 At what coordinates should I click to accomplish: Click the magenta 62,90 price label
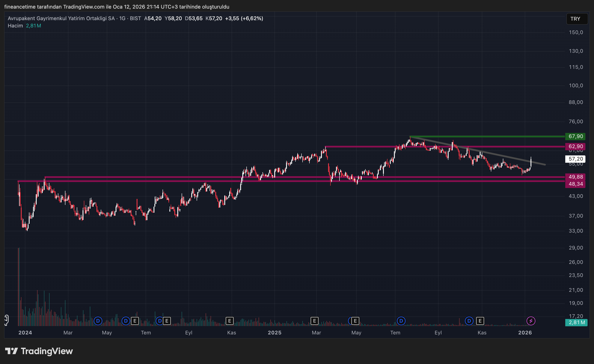coord(575,146)
